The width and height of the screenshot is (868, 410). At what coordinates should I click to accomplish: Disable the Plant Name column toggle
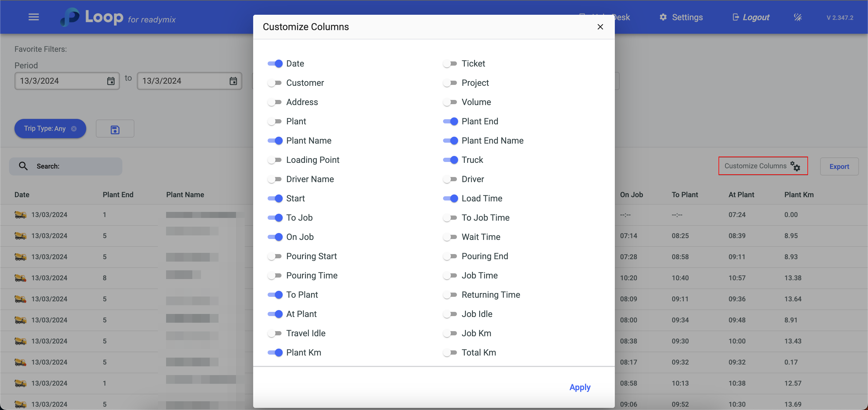tap(275, 141)
